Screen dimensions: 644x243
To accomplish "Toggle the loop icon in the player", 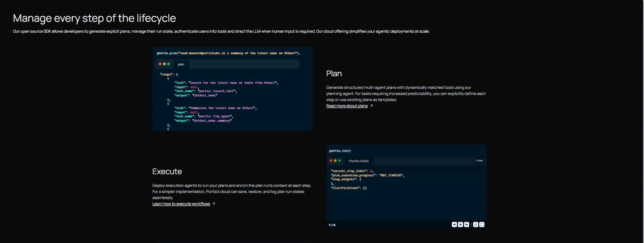I will click(x=476, y=225).
